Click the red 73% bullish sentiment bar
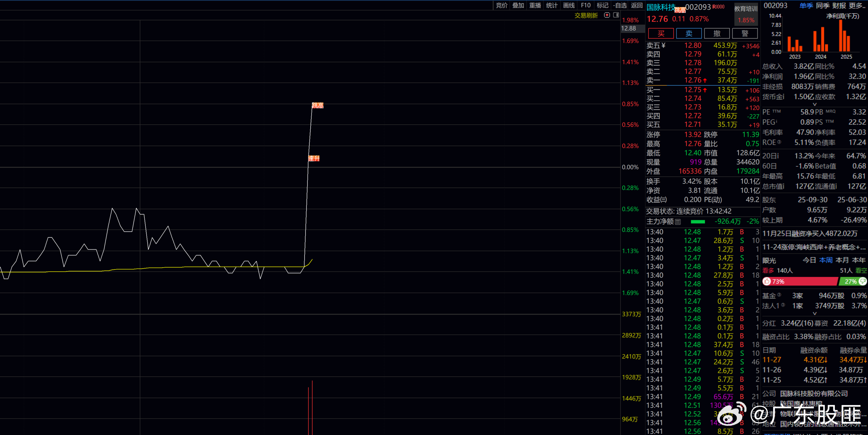This screenshot has height=435, width=868. 802,281
